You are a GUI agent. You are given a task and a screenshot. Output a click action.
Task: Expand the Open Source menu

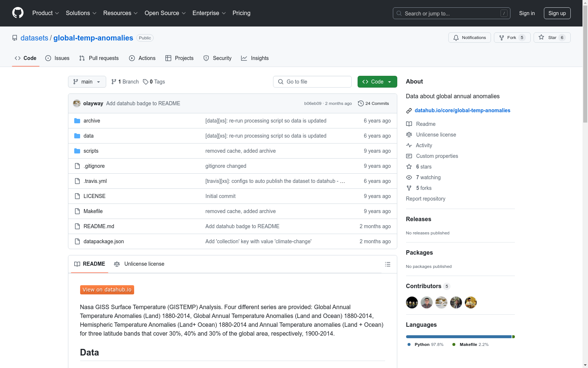[165, 13]
